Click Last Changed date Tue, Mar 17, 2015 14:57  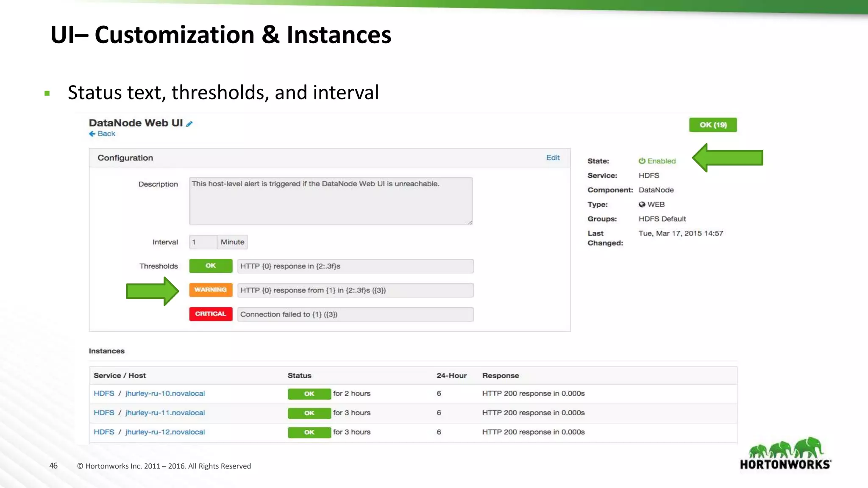tap(681, 233)
